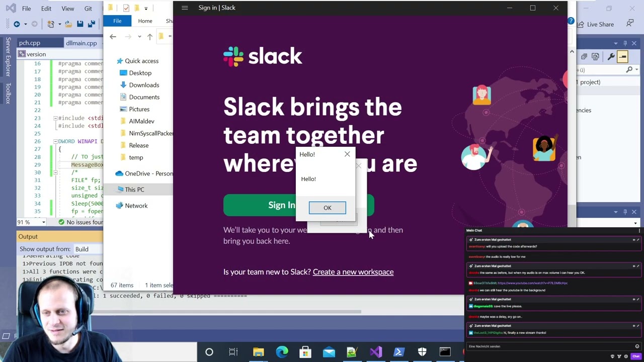The image size is (644, 362).
Task: Click Live Share in Visual Studio
Action: click(x=595, y=24)
